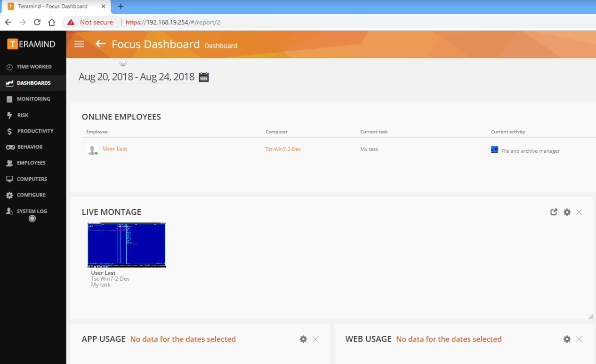Open Live Montage settings gear

click(x=567, y=212)
